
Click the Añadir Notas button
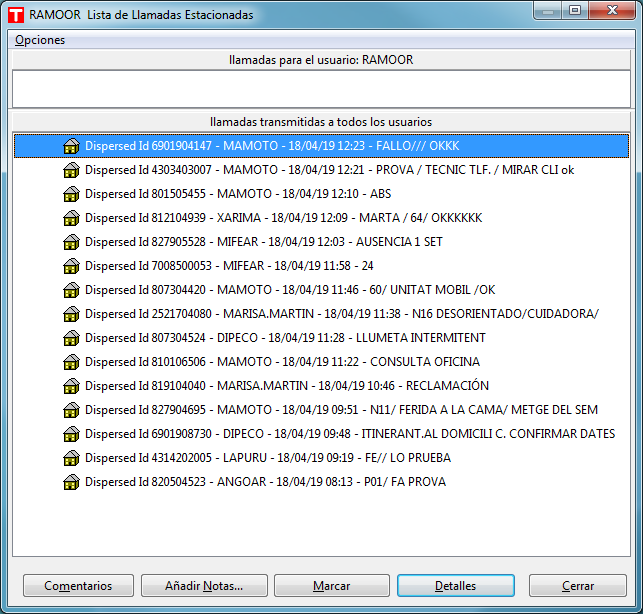point(204,586)
